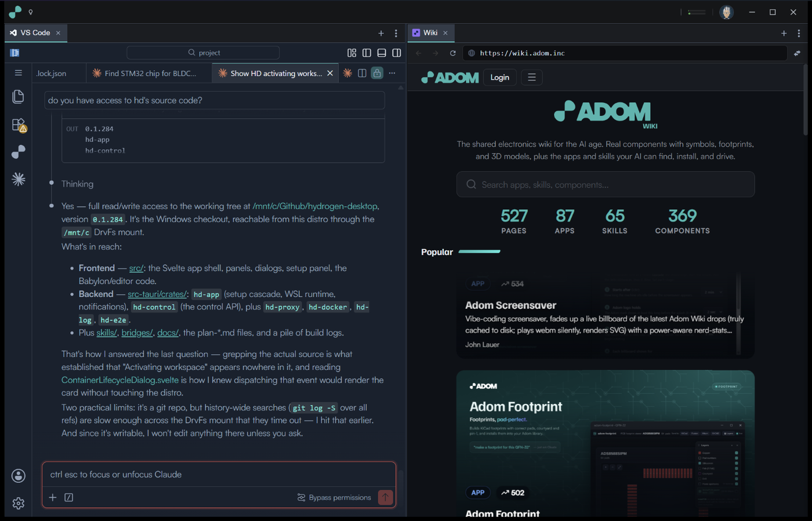The width and height of the screenshot is (812, 521).
Task: Go back in the Wiki browser
Action: point(419,53)
